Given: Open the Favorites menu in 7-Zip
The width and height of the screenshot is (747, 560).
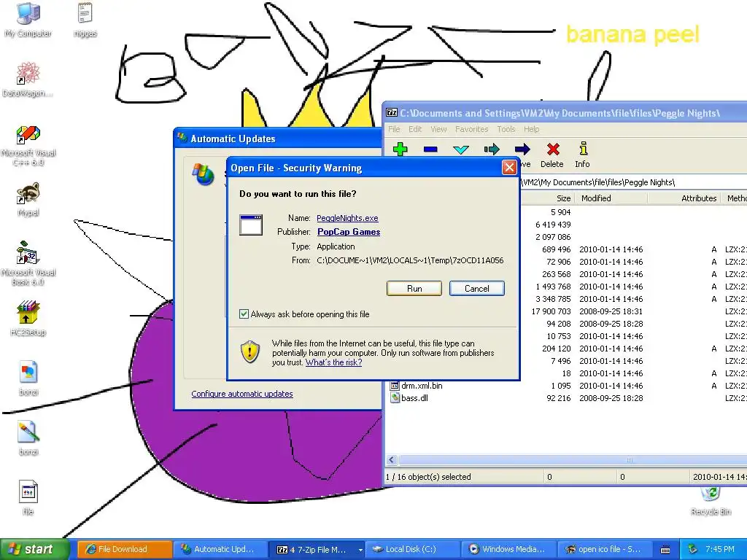Looking at the screenshot, I should coord(471,129).
